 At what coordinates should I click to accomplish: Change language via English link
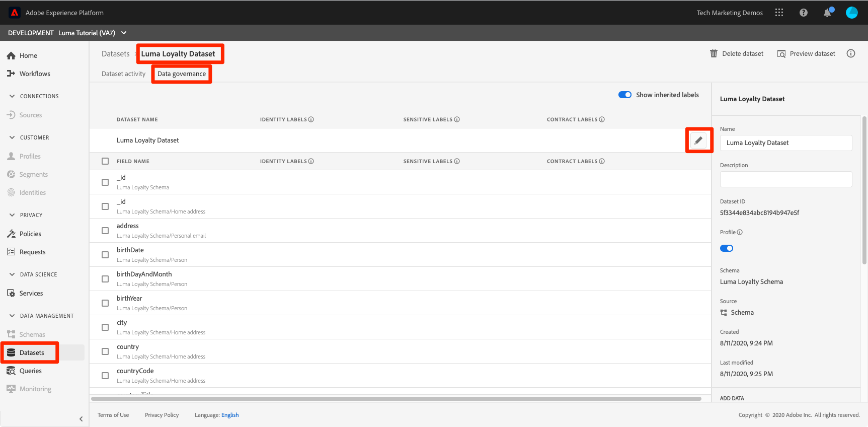(x=230, y=415)
